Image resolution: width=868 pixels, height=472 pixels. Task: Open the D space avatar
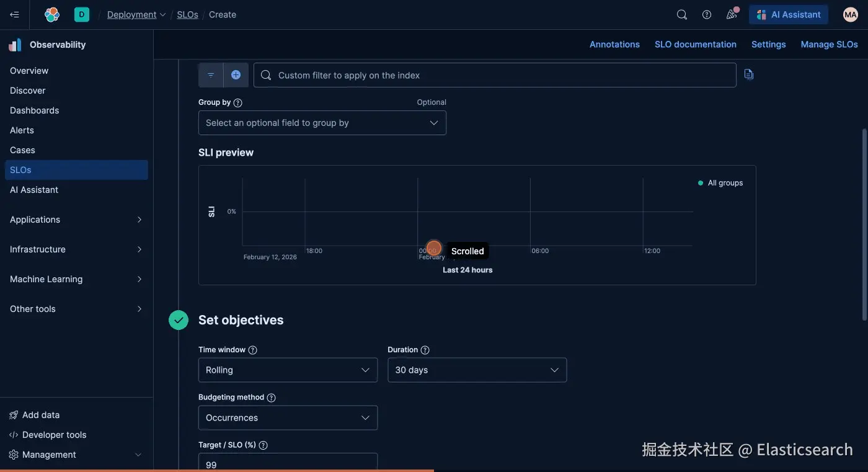[x=82, y=14]
